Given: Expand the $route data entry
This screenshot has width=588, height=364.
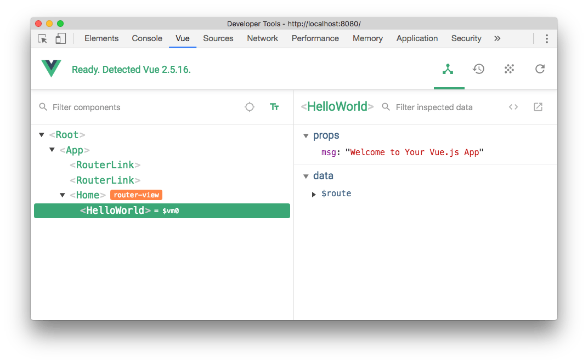Looking at the screenshot, I should 314,194.
